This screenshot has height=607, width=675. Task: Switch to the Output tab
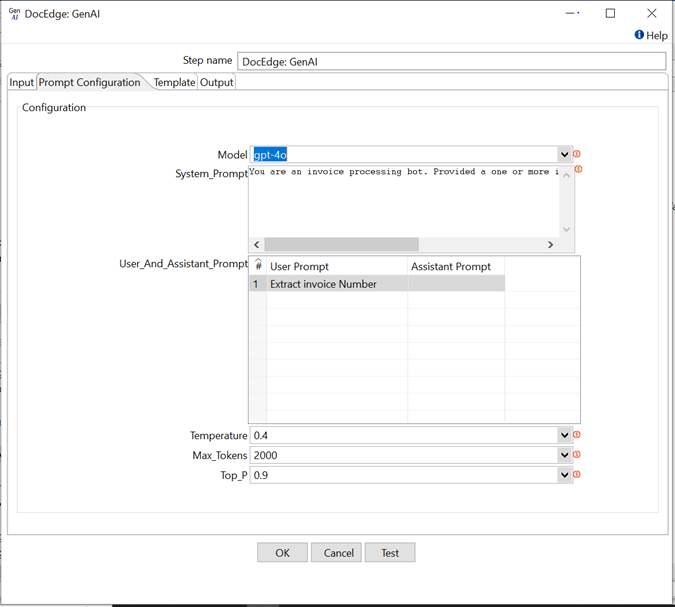pos(216,82)
